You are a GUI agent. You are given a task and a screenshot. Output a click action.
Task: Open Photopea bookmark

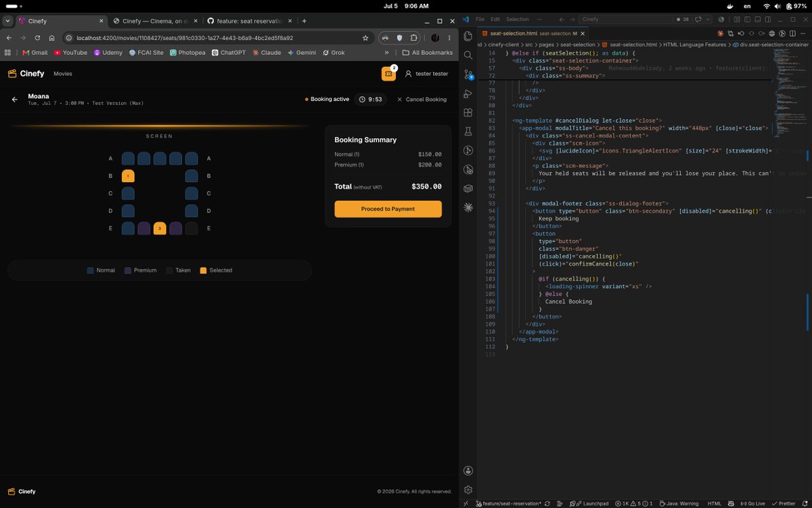pos(187,52)
